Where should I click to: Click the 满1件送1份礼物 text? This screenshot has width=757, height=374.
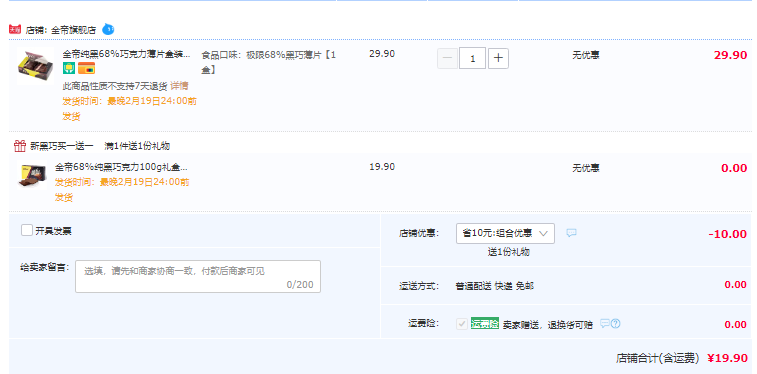click(x=137, y=146)
